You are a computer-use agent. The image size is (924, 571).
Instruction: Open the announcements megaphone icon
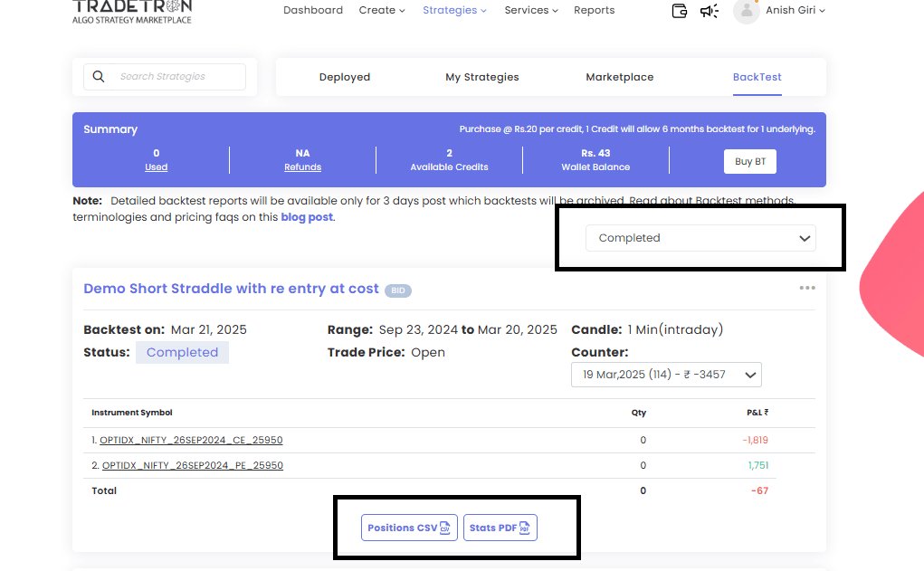[x=710, y=11]
